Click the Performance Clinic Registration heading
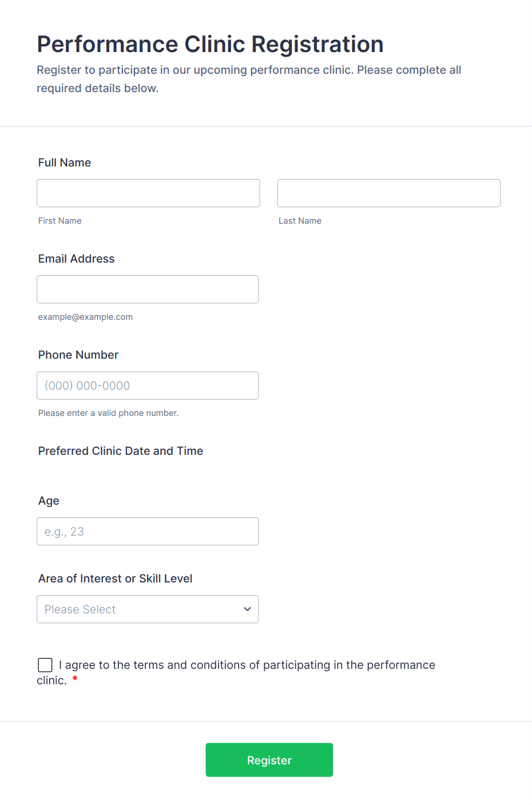532x805 pixels. point(210,44)
